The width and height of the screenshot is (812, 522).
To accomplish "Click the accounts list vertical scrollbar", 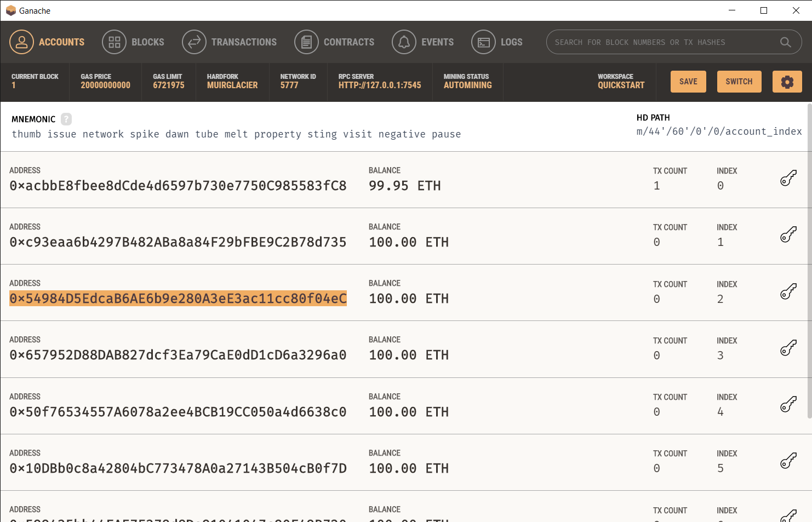I will 809,261.
